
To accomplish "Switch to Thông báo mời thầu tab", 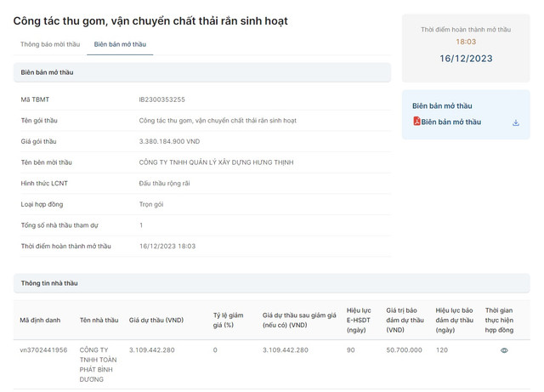I will (x=50, y=44).
